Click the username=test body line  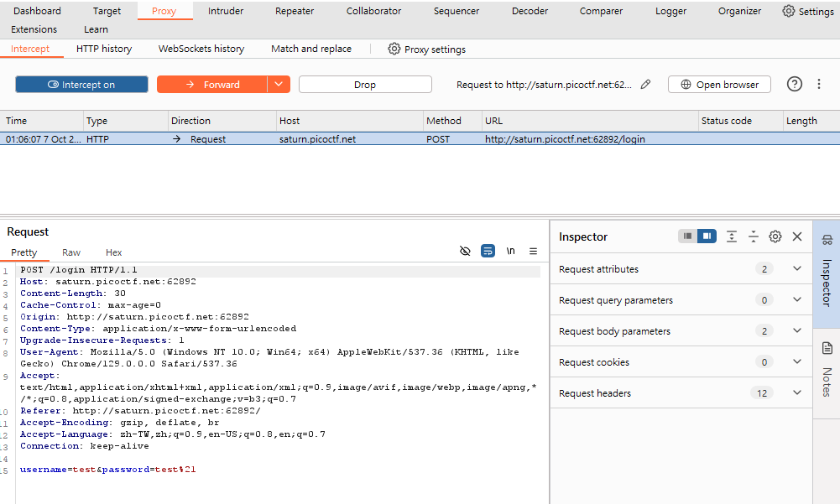(x=108, y=469)
